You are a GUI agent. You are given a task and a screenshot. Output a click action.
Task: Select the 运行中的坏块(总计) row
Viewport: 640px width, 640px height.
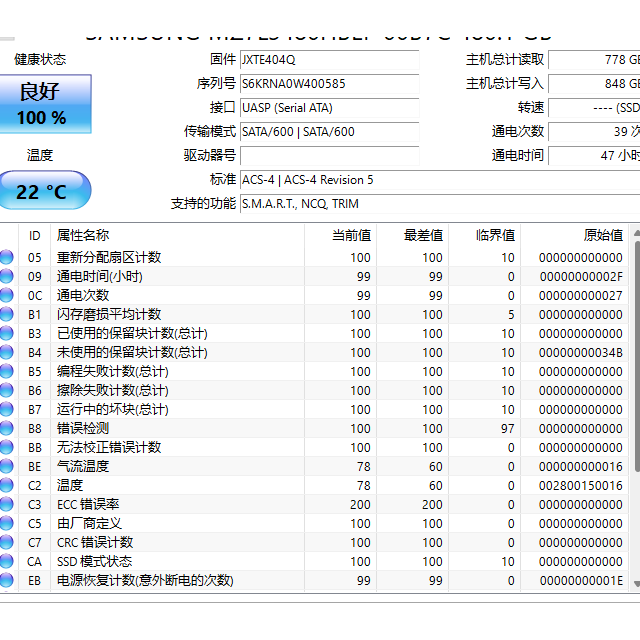click(x=314, y=409)
